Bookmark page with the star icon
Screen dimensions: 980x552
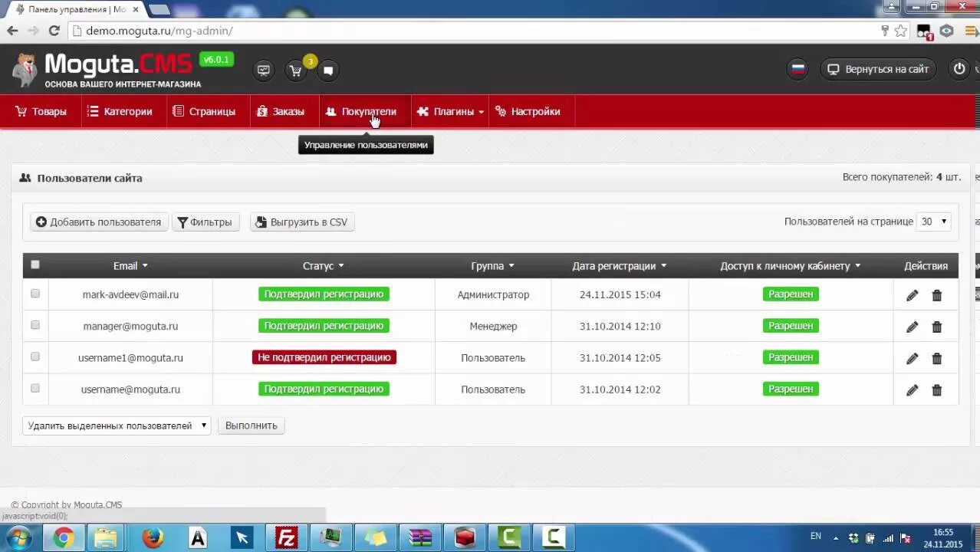901,31
